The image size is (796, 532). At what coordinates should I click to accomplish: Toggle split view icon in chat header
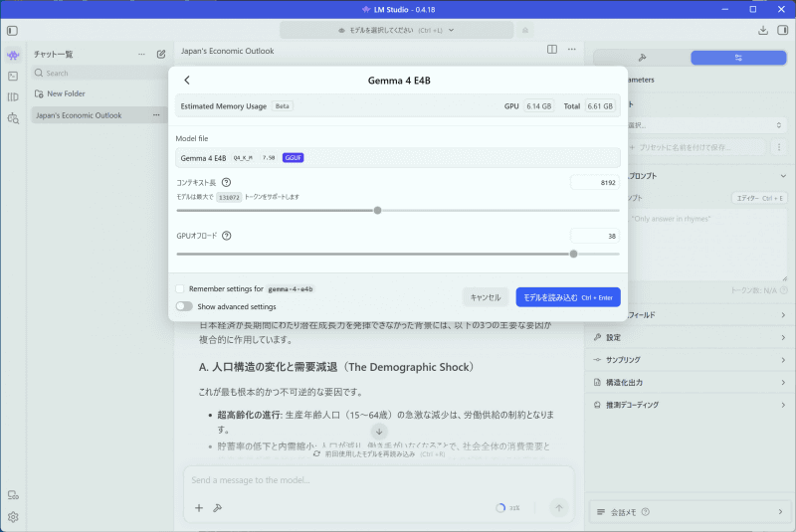[x=552, y=49]
